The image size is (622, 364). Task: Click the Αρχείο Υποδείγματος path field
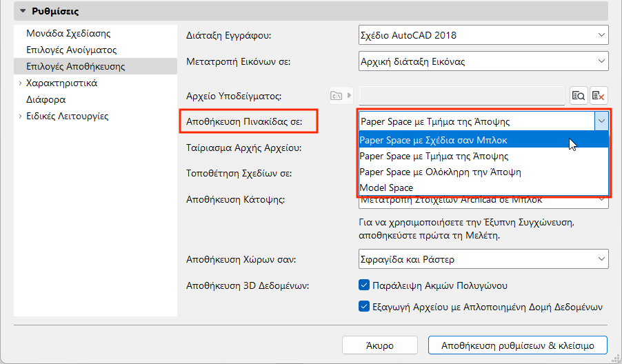tap(462, 95)
